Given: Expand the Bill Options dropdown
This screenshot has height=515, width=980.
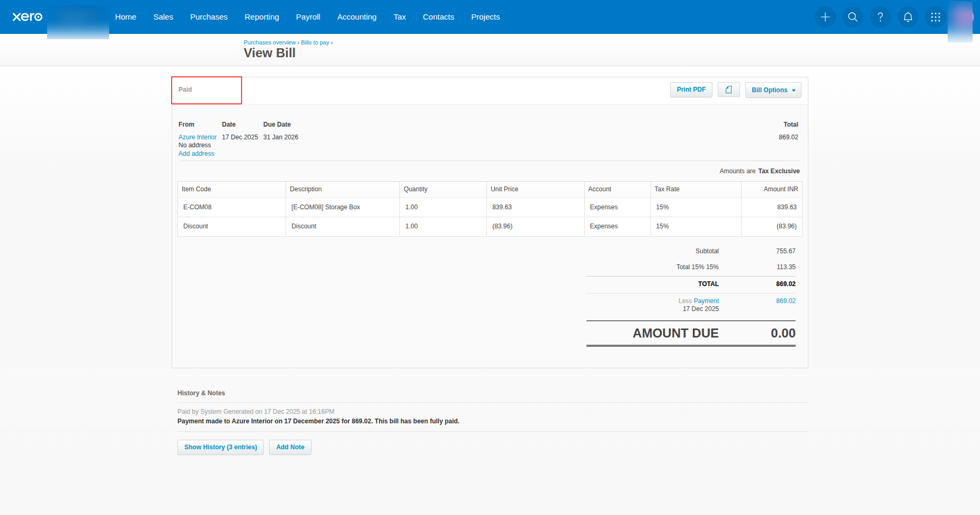Looking at the screenshot, I should (x=773, y=90).
